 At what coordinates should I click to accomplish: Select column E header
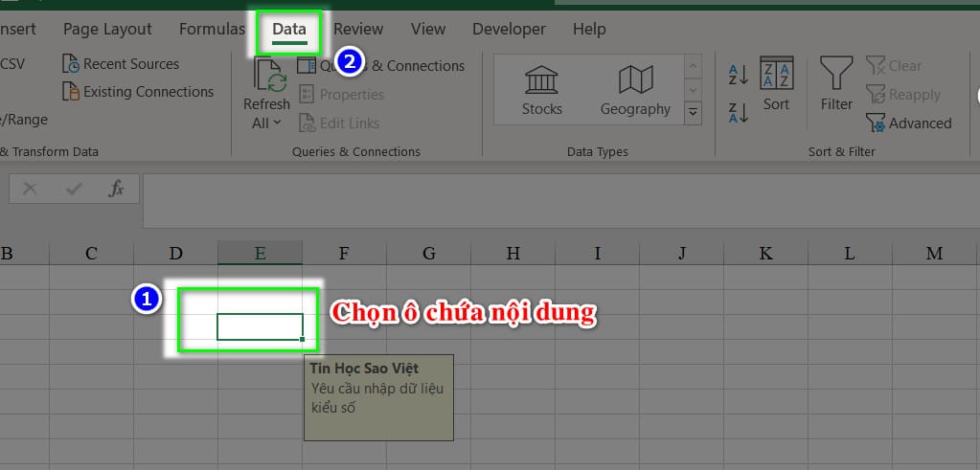point(260,253)
